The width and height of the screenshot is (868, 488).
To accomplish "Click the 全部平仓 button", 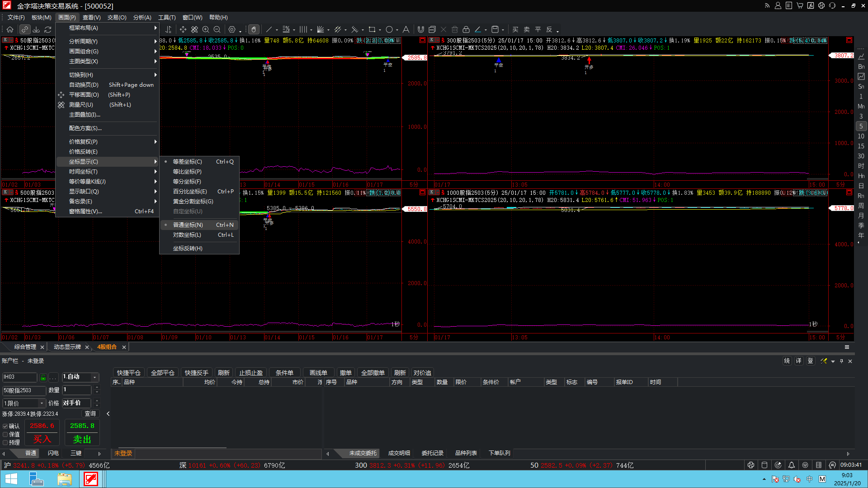I will [x=163, y=373].
